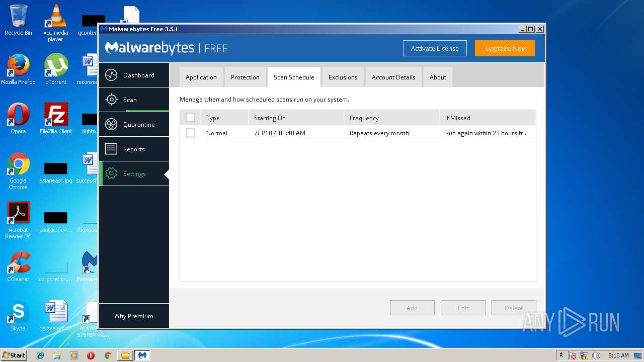Viewport: 644px width, 362px height.
Task: Select the Opera desktop icon
Action: 18,119
